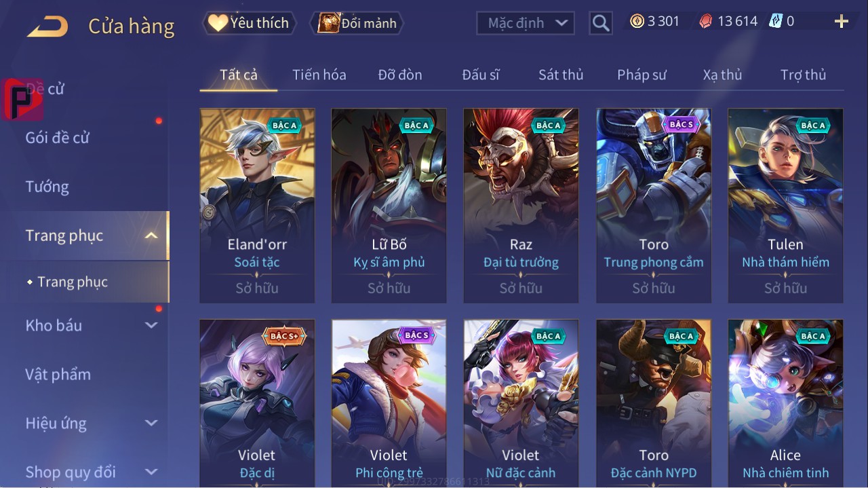Collapse the Trang phục sidebar section
The width and height of the screenshot is (868, 488).
[x=151, y=236]
